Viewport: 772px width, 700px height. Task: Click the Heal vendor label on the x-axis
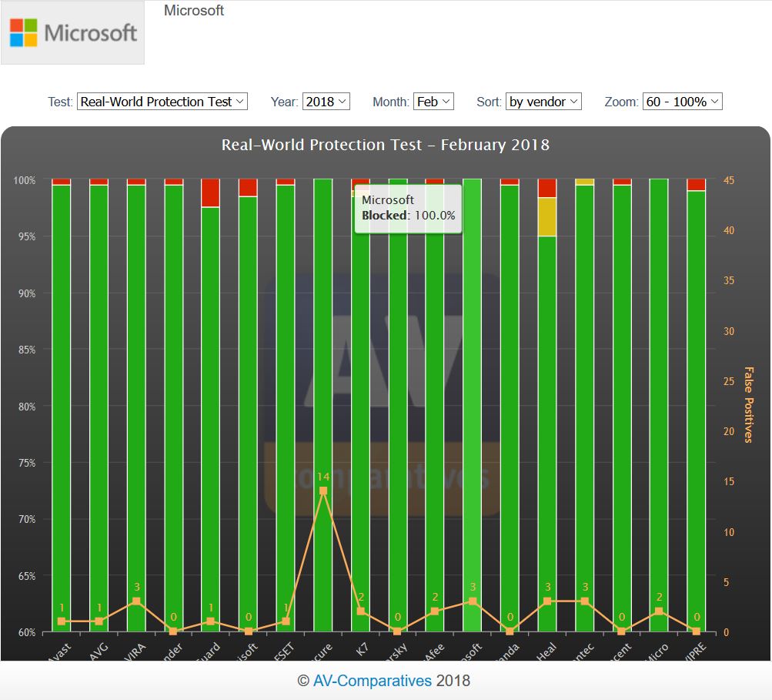tap(546, 651)
